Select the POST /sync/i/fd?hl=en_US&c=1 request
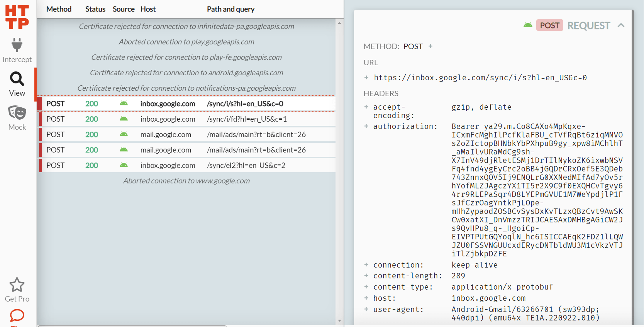Viewport: 644px width, 327px height. coord(186,119)
